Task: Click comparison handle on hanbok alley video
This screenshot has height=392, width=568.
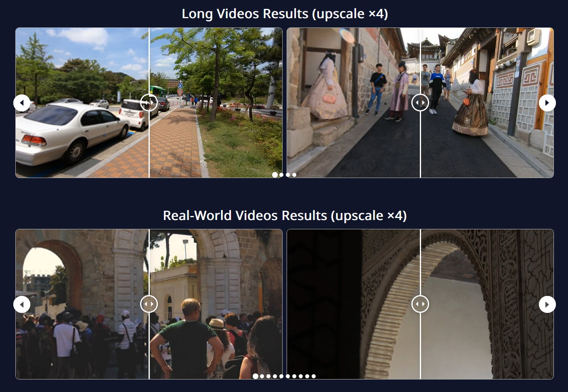Action: 420,103
